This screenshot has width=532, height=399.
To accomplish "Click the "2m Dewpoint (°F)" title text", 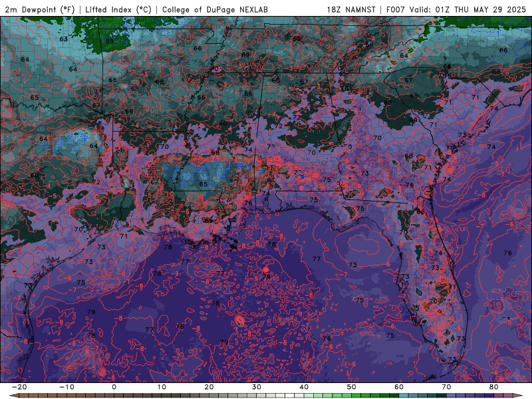I will pyautogui.click(x=40, y=10).
